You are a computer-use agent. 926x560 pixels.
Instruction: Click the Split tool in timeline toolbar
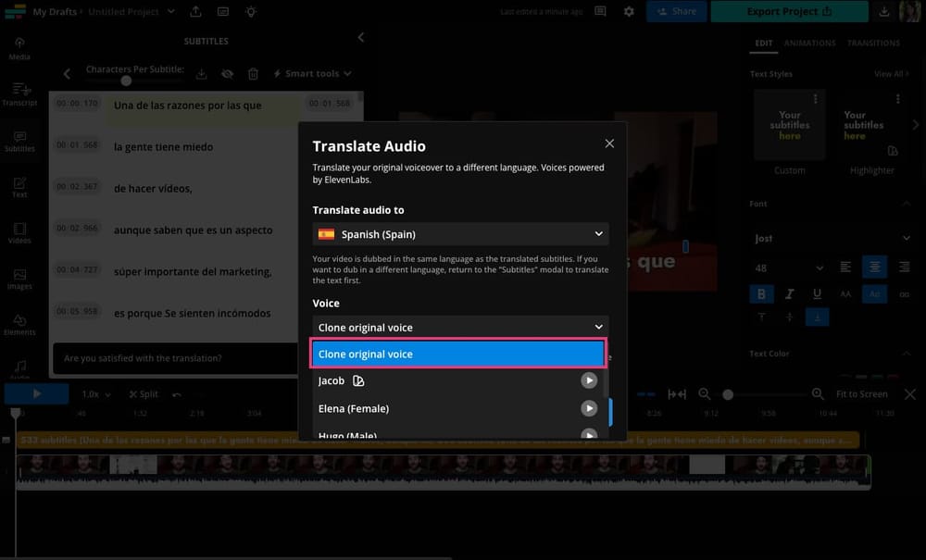coord(144,393)
